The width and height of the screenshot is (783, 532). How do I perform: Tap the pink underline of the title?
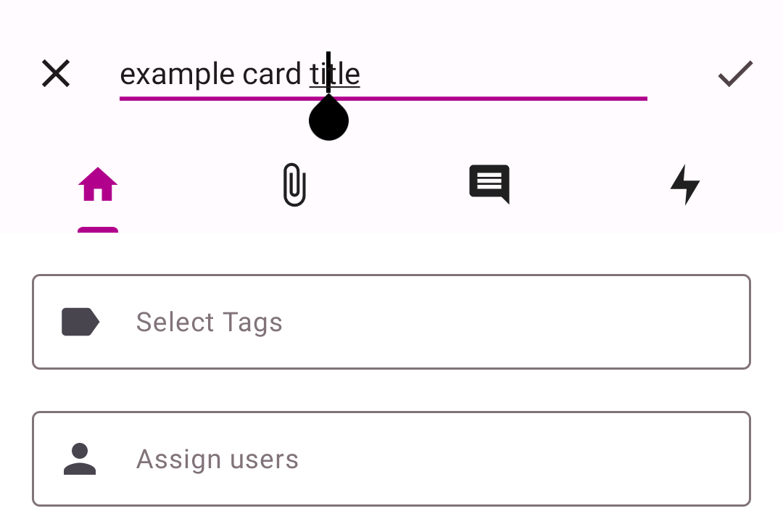(x=384, y=97)
